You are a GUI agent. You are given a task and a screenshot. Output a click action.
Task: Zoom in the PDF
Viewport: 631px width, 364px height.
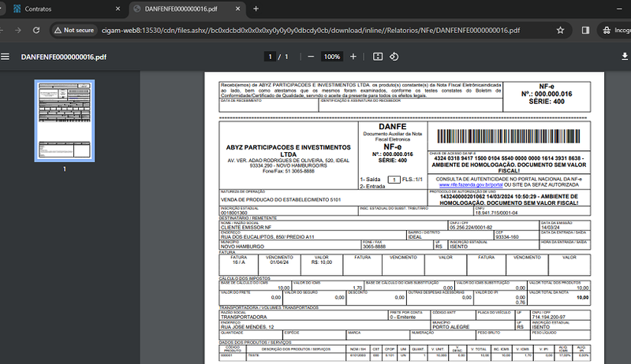(x=353, y=57)
